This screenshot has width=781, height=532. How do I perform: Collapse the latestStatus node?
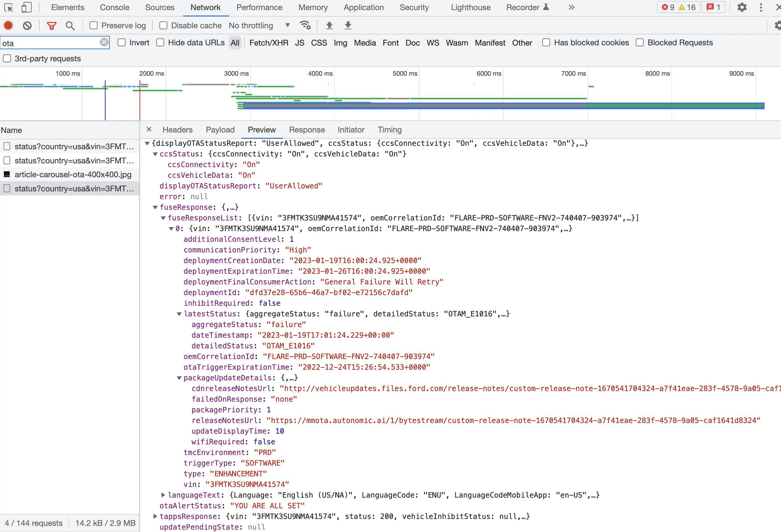pos(179,314)
